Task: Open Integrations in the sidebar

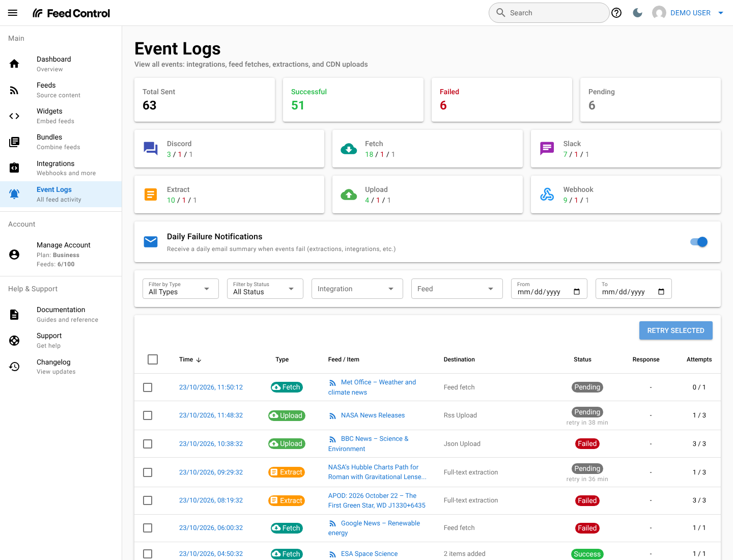Action: [x=61, y=168]
